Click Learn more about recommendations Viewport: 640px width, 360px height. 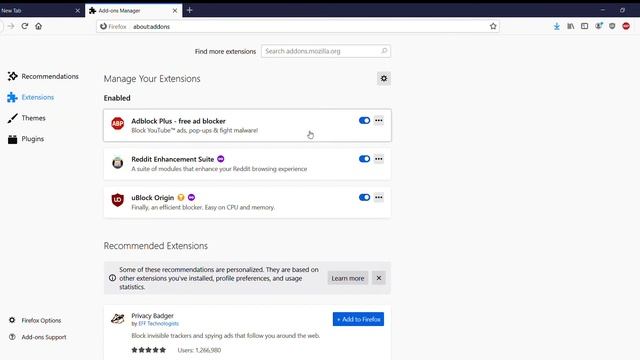348,278
